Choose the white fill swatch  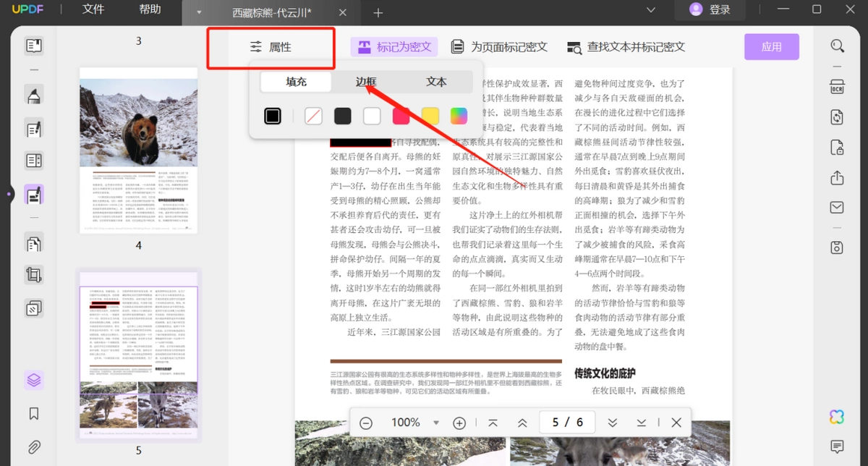pos(372,116)
